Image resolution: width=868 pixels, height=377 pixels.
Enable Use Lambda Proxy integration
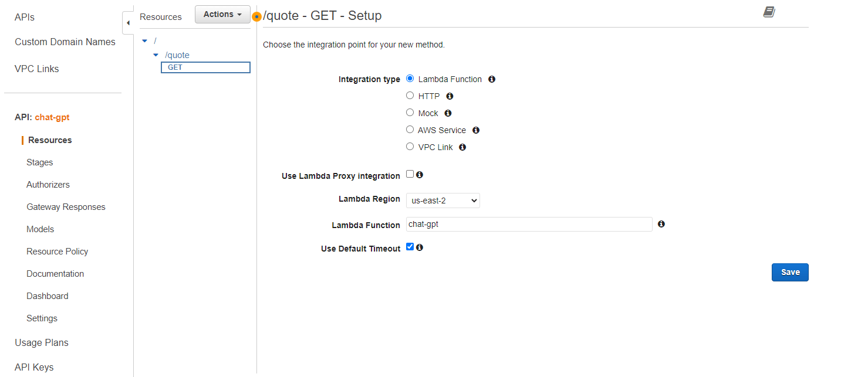click(410, 174)
